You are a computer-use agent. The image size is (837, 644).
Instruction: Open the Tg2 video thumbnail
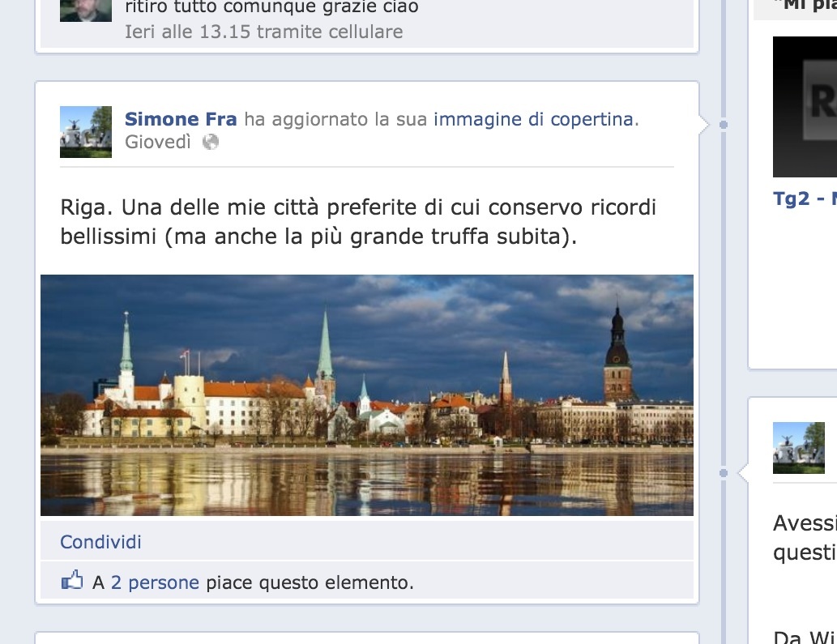[805, 107]
